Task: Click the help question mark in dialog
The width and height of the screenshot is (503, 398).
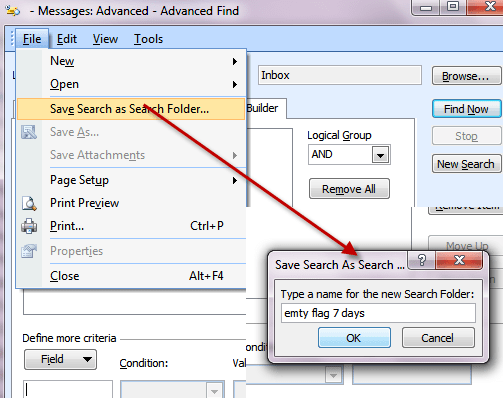Action: coord(422,260)
